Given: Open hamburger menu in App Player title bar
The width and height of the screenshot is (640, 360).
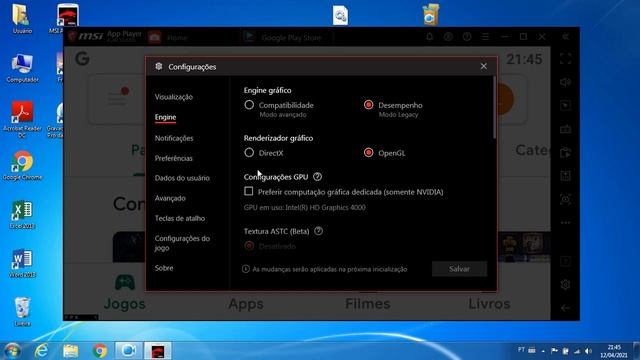Looking at the screenshot, I should (x=485, y=37).
